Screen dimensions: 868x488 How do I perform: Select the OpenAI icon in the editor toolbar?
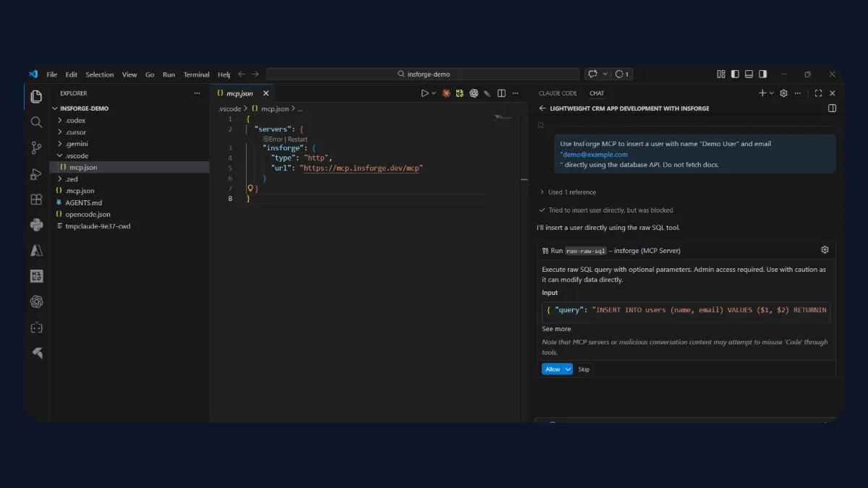tap(474, 93)
